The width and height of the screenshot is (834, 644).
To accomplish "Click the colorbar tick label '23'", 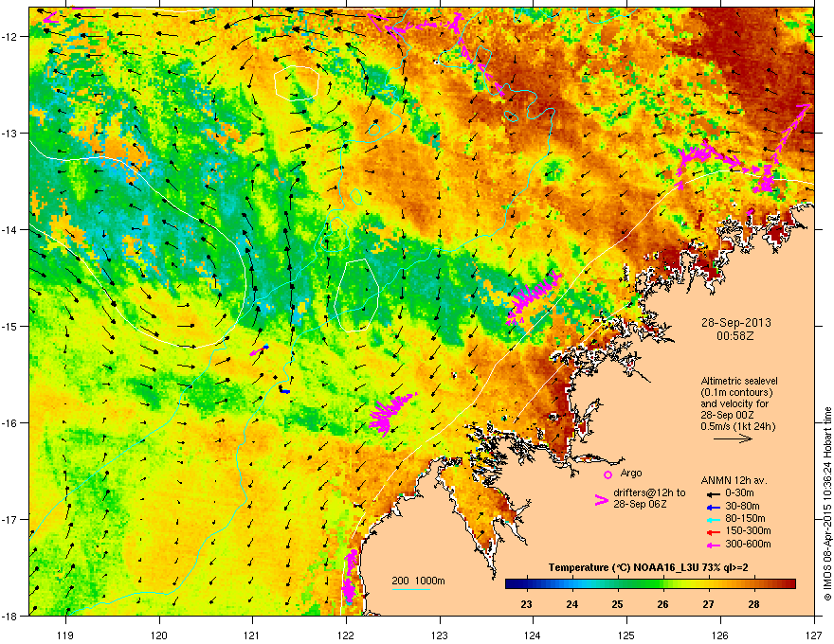I will pyautogui.click(x=526, y=604).
